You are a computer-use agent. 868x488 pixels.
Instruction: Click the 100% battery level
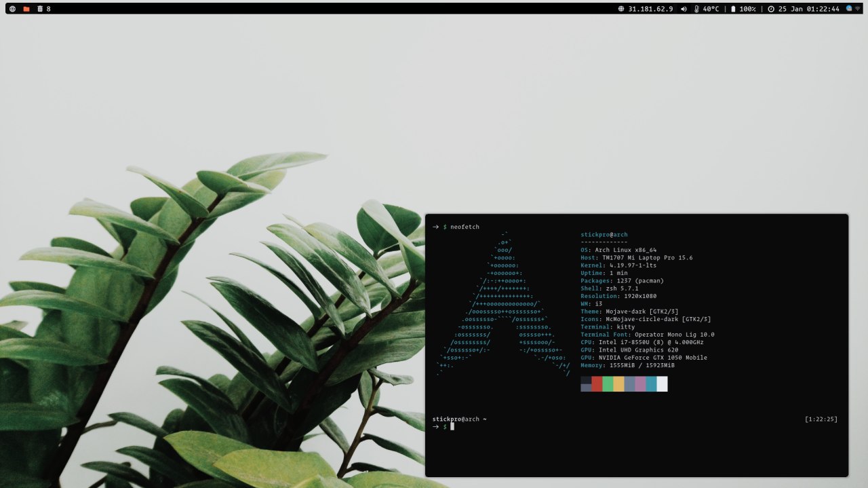747,9
